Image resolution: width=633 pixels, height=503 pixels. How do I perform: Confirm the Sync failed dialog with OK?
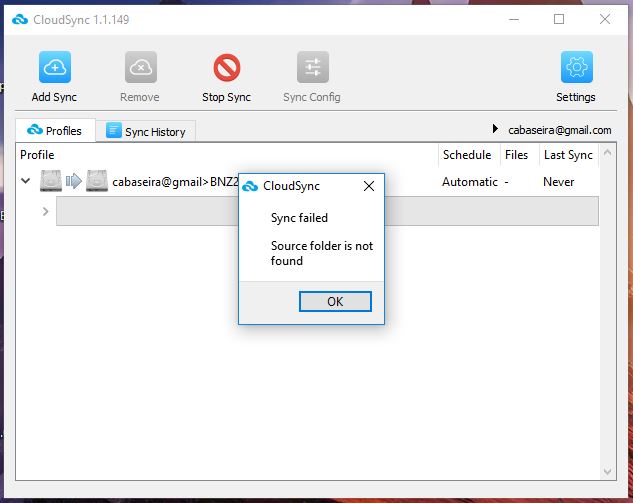[335, 302]
